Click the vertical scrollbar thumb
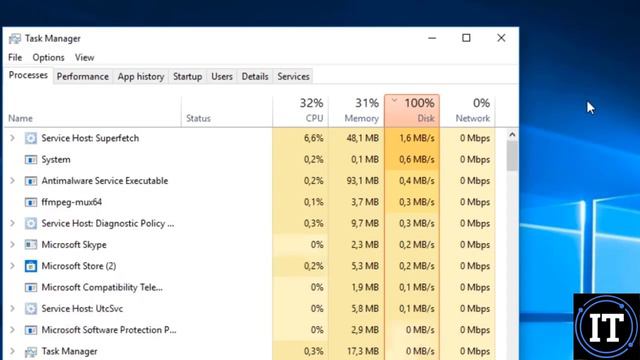This screenshot has width=640, height=360. pos(512,156)
